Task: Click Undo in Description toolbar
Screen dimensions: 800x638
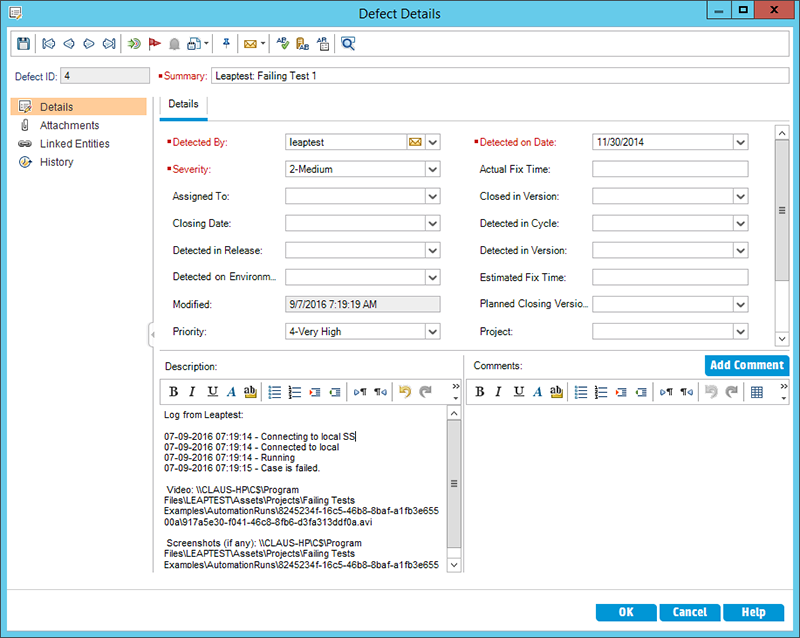Action: click(x=405, y=391)
